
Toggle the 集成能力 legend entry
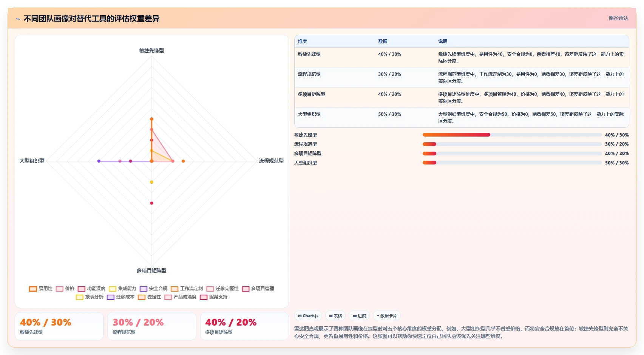pos(122,289)
